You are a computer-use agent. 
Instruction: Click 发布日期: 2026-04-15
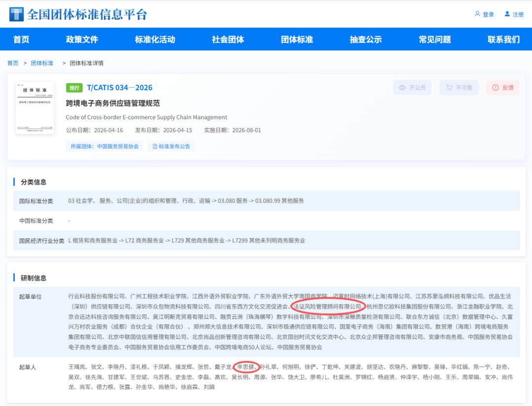pyautogui.click(x=164, y=131)
